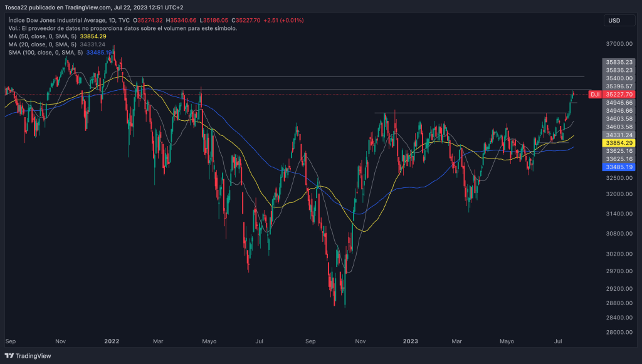The height and width of the screenshot is (364, 642).
Task: Click the red DJI symbol tag
Action: coord(595,94)
